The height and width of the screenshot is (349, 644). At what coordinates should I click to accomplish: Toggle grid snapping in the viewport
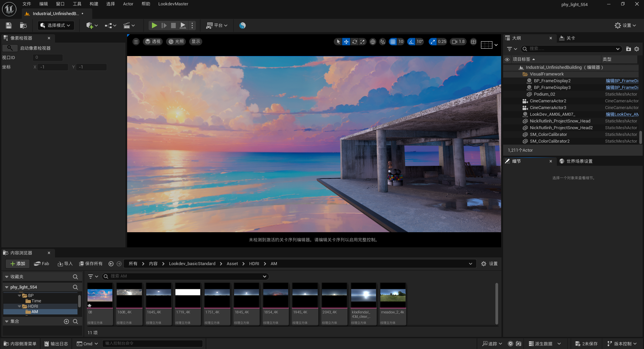(393, 42)
